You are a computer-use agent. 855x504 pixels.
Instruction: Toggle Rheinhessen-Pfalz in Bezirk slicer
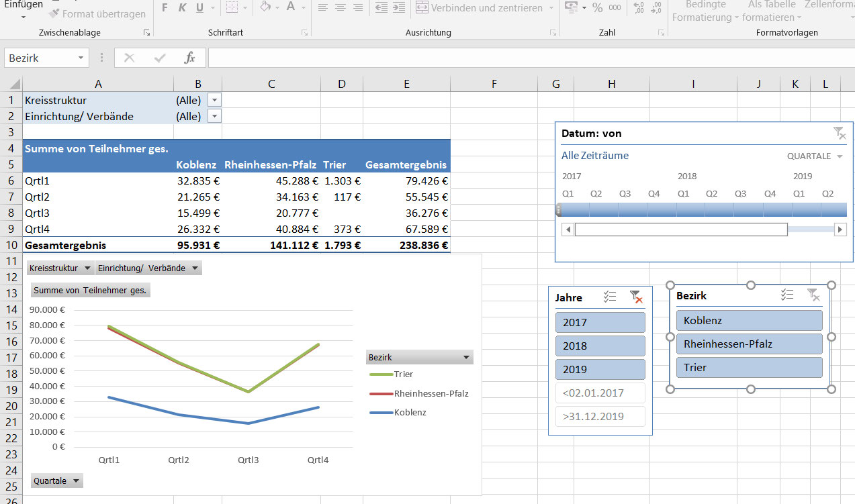pos(749,344)
